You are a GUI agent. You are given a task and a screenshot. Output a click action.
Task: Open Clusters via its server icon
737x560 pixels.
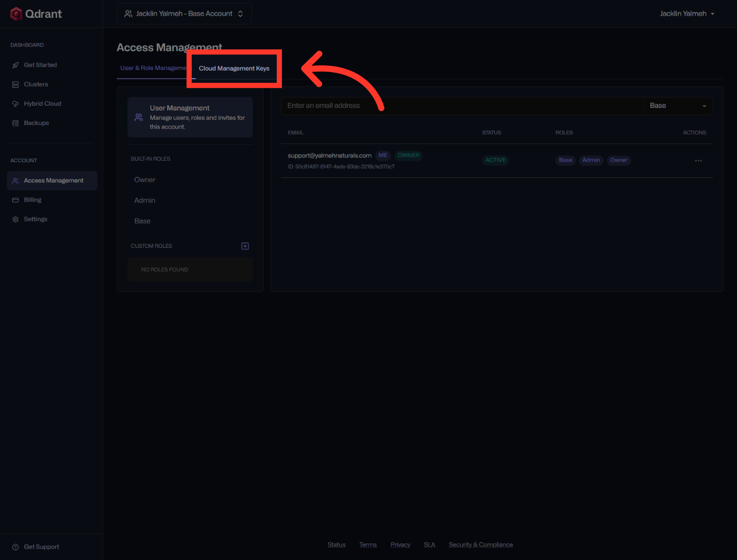click(16, 85)
